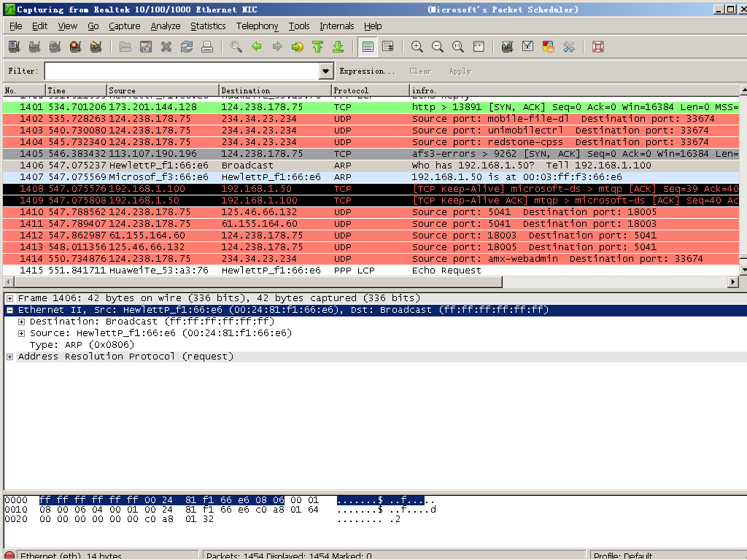Open the Telephony menu

click(x=258, y=26)
